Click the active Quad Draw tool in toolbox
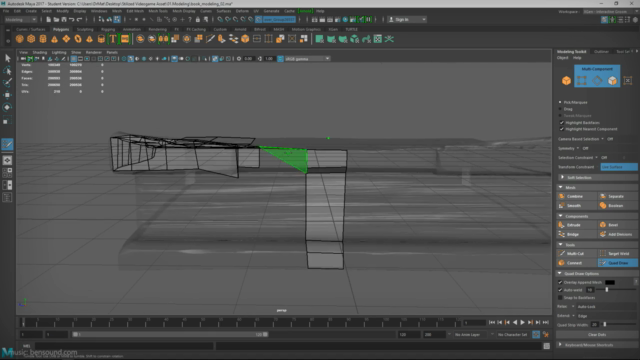This screenshot has height=360, width=640. pos(7,144)
